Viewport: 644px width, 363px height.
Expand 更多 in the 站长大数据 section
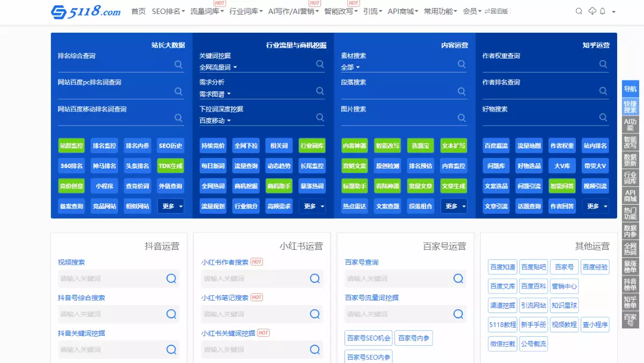pos(171,206)
